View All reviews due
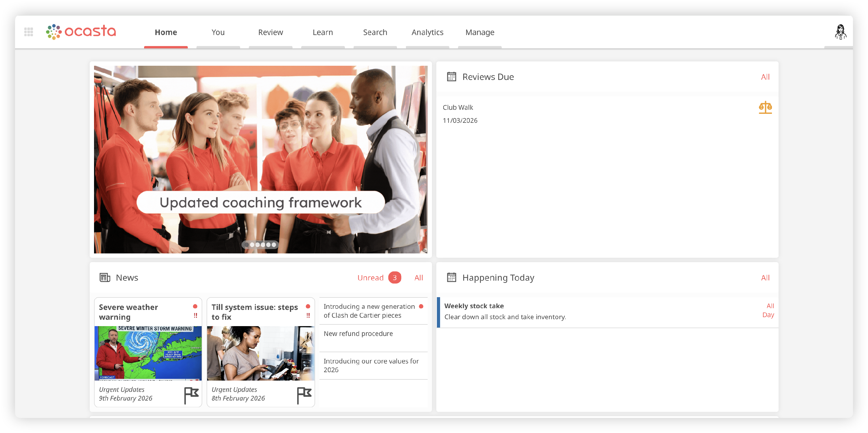Screen dimensions: 868x433 (765, 77)
